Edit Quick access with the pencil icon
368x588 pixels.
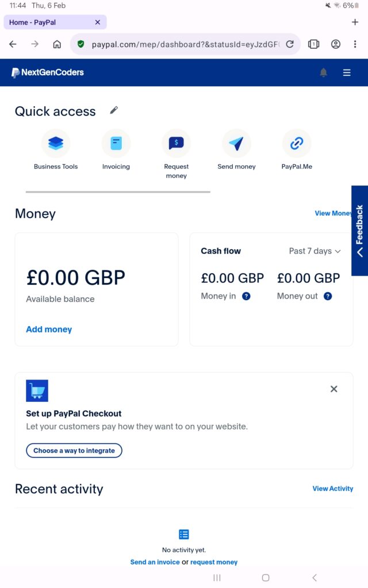(114, 110)
